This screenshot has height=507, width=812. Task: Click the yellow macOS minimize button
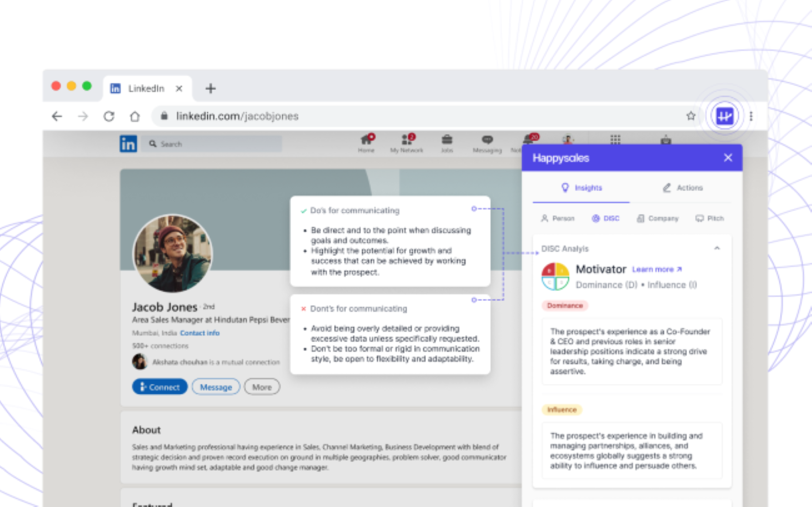[71, 86]
